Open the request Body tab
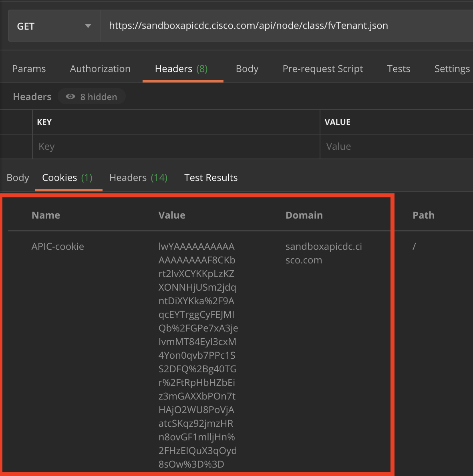The image size is (473, 476). pyautogui.click(x=247, y=69)
